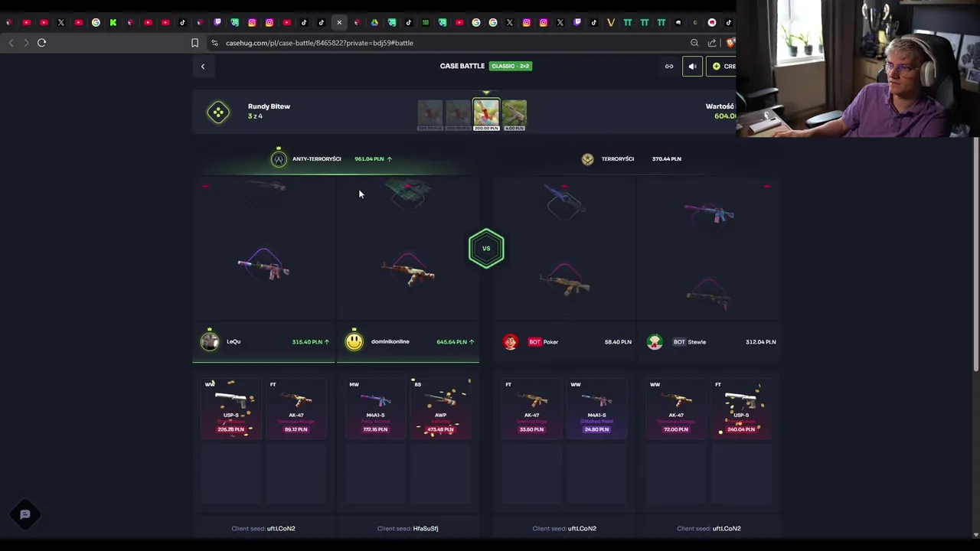This screenshot has width=980, height=551.
Task: Open the browser zoom magnifier icon
Action: [694, 43]
